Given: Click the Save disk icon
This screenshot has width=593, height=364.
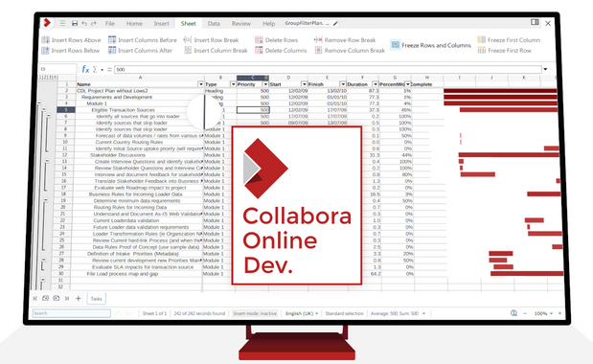Looking at the screenshot, I should pyautogui.click(x=75, y=23).
